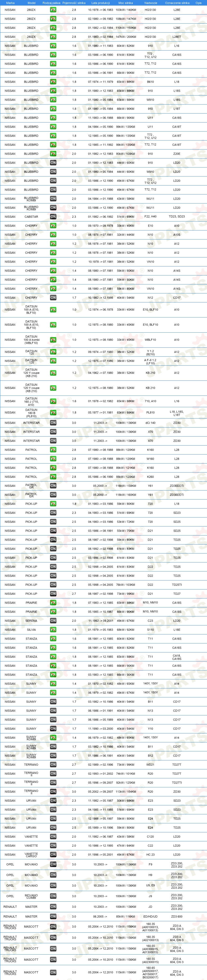Click diesel icon in MASTER ZD3 600 row
This screenshot has height=980, width=207.
tap(53, 917)
